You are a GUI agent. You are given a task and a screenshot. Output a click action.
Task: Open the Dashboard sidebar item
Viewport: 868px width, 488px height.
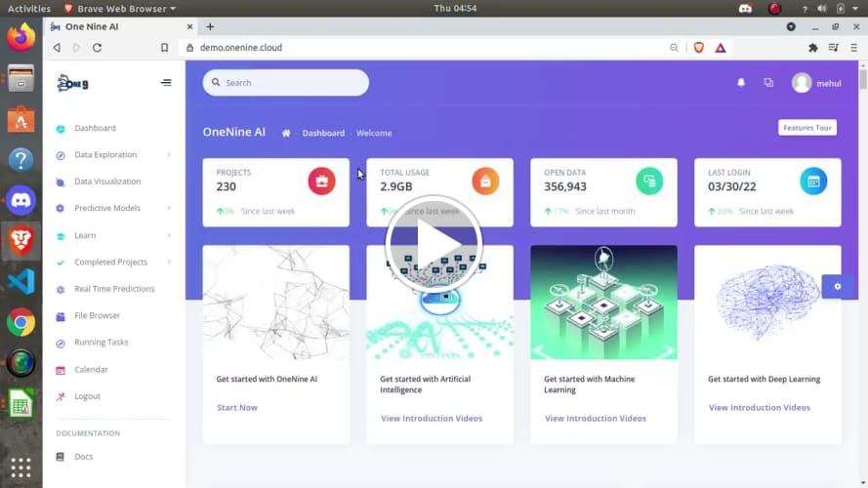point(95,128)
